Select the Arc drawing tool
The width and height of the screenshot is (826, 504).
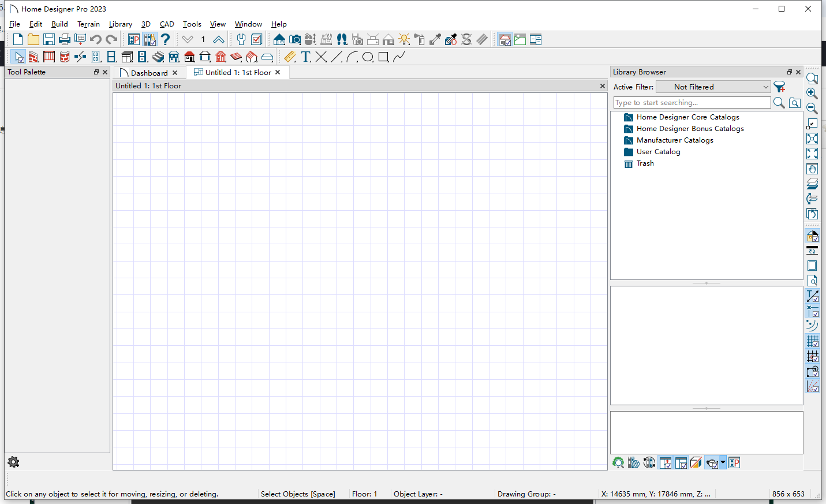352,57
